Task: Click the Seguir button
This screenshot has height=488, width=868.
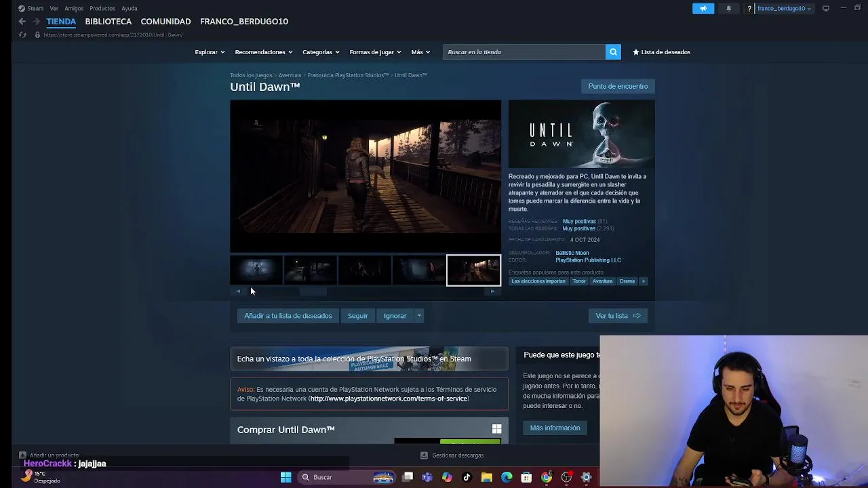Action: (x=358, y=316)
